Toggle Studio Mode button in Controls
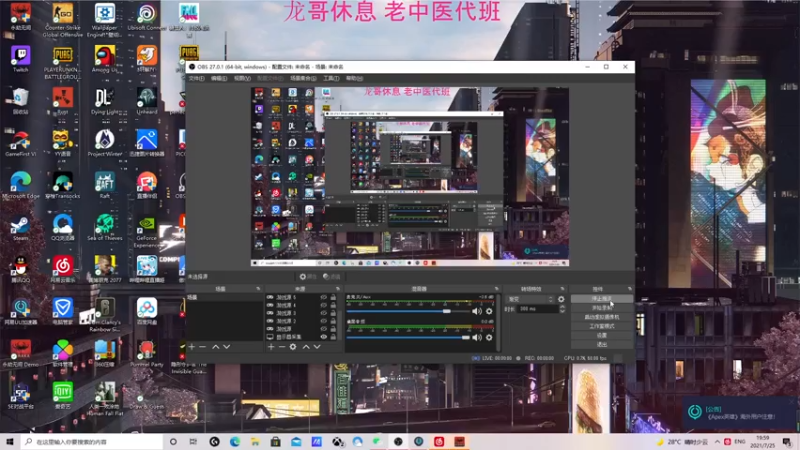The height and width of the screenshot is (450, 800). click(602, 327)
